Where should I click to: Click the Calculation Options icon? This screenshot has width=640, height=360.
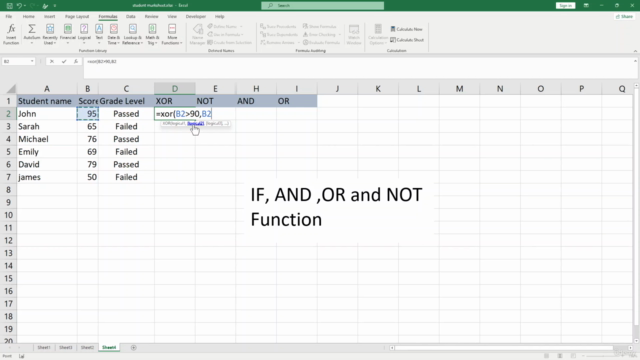click(x=378, y=29)
